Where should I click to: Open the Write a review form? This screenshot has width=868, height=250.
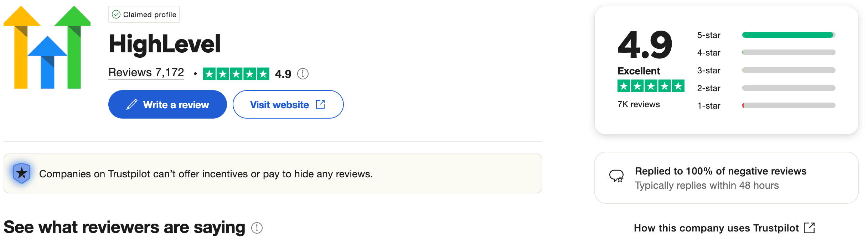coord(167,104)
